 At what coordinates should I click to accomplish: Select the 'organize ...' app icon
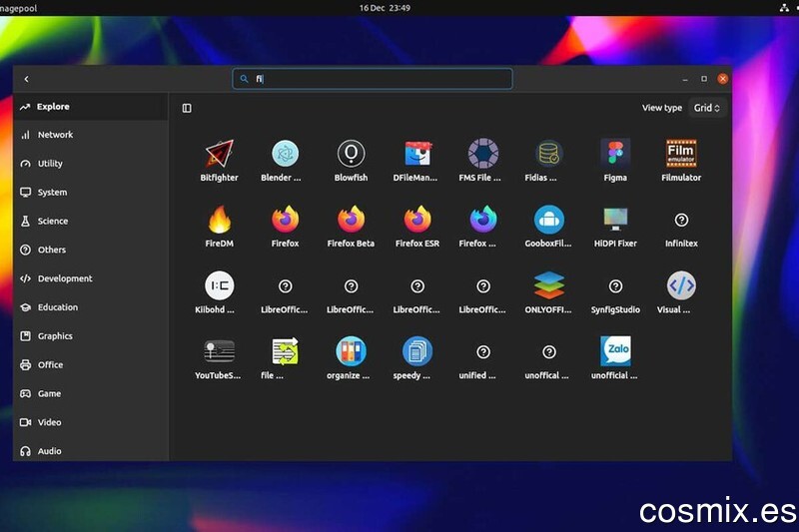352,351
